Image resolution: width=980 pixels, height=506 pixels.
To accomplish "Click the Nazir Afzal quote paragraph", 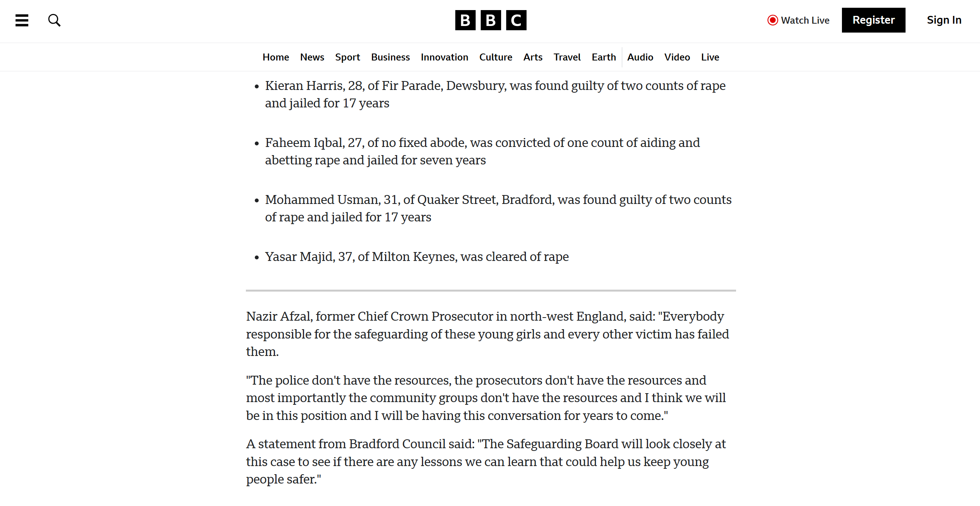I will (x=487, y=334).
